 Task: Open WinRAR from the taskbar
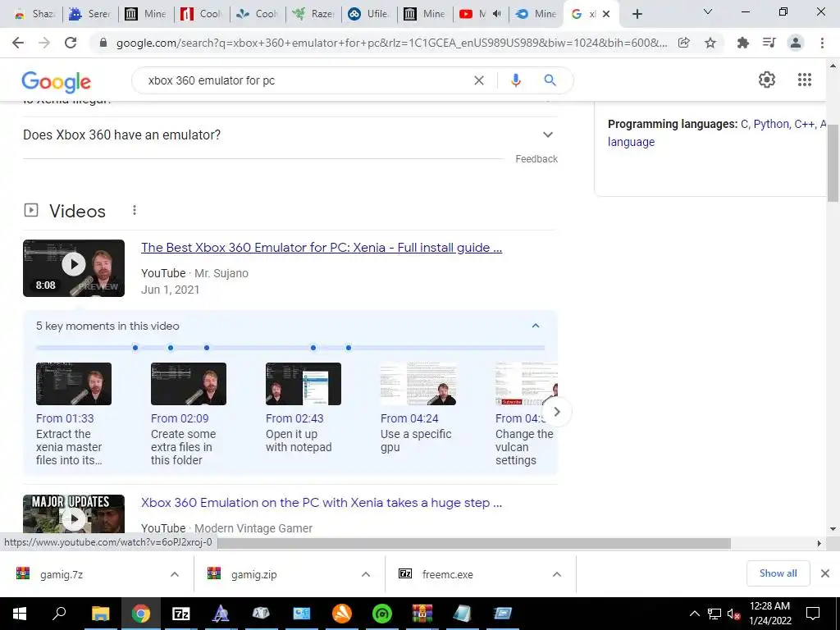point(422,614)
